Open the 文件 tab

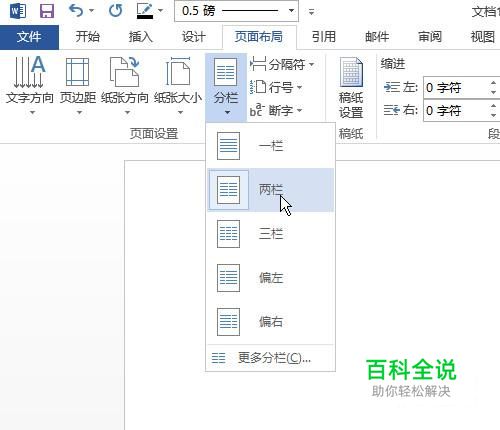point(29,37)
